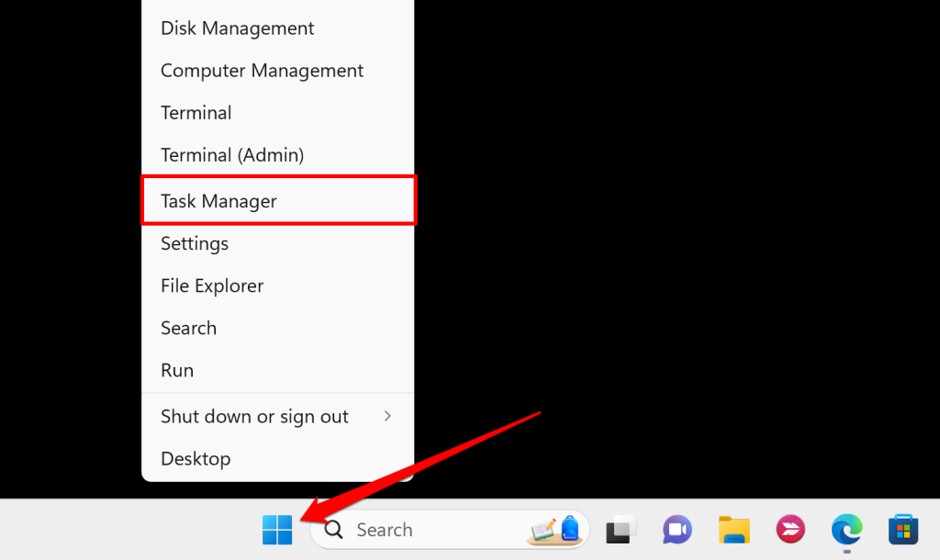Open Settings from the context menu
The height and width of the screenshot is (560, 940).
[x=278, y=243]
